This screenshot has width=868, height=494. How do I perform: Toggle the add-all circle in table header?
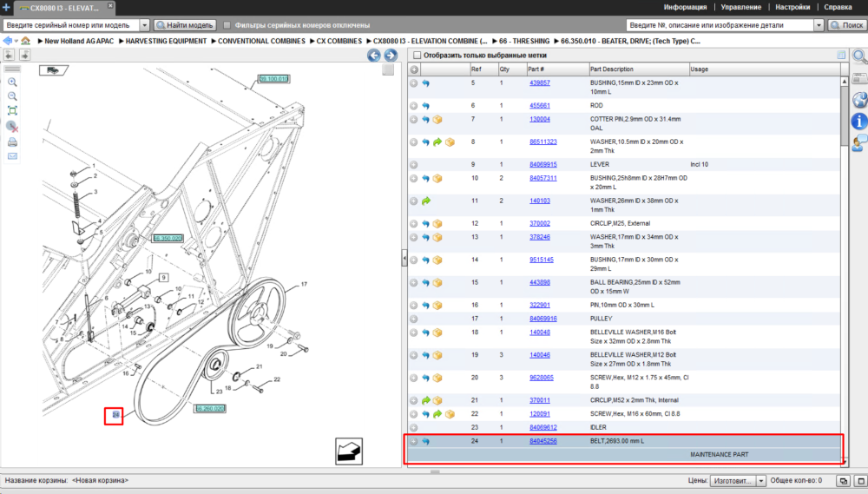tap(414, 69)
